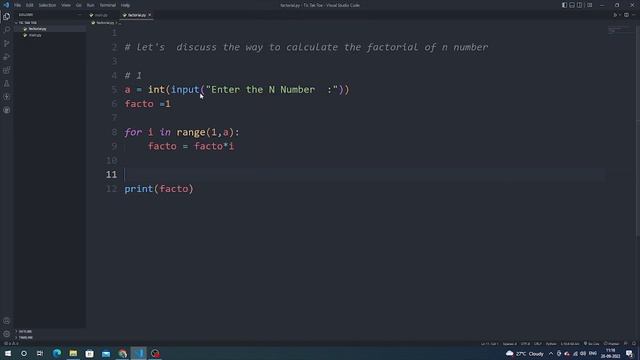Viewport: 640px width, 360px height.
Task: Open the Terminal menu
Action: coord(107,5)
